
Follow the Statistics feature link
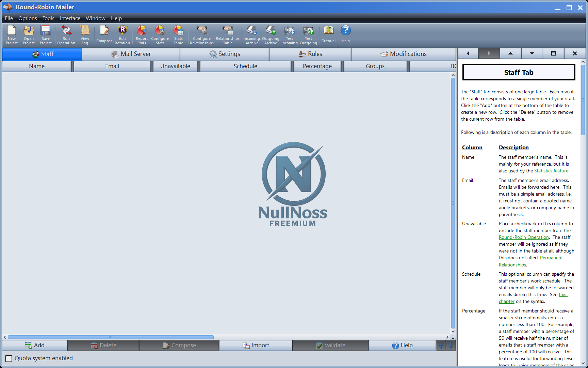[551, 171]
